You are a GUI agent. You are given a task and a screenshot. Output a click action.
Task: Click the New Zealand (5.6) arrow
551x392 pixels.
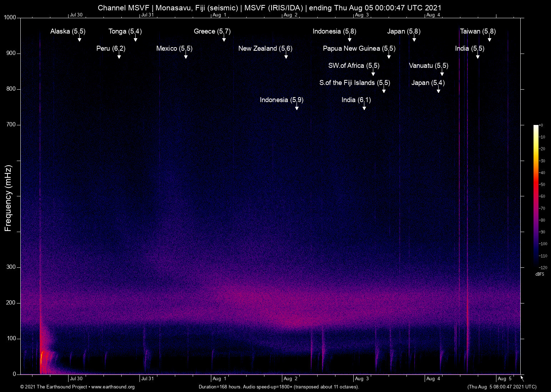286,55
